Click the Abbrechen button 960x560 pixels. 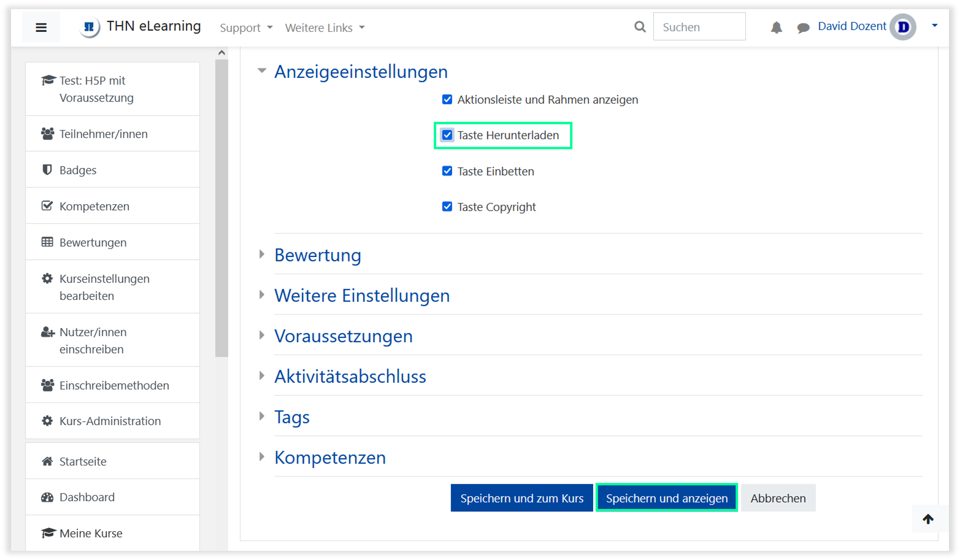(x=778, y=498)
